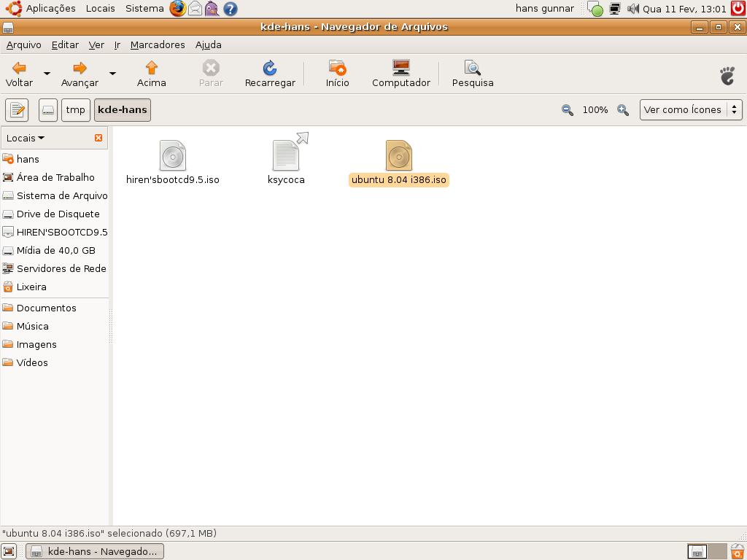Screen dimensions: 747x560
Task: Open the HIREN'SBOOTCD9.5 volume in sidebar
Action: (54, 233)
